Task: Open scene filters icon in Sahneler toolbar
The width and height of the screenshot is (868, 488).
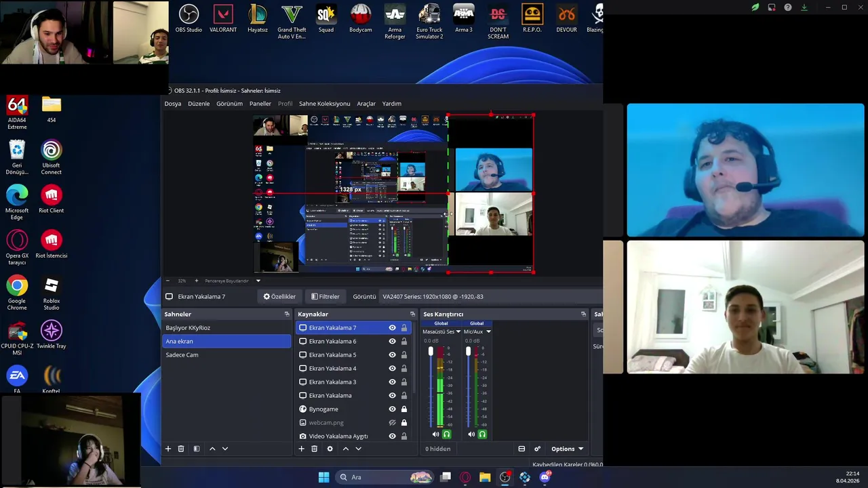Action: 197,449
